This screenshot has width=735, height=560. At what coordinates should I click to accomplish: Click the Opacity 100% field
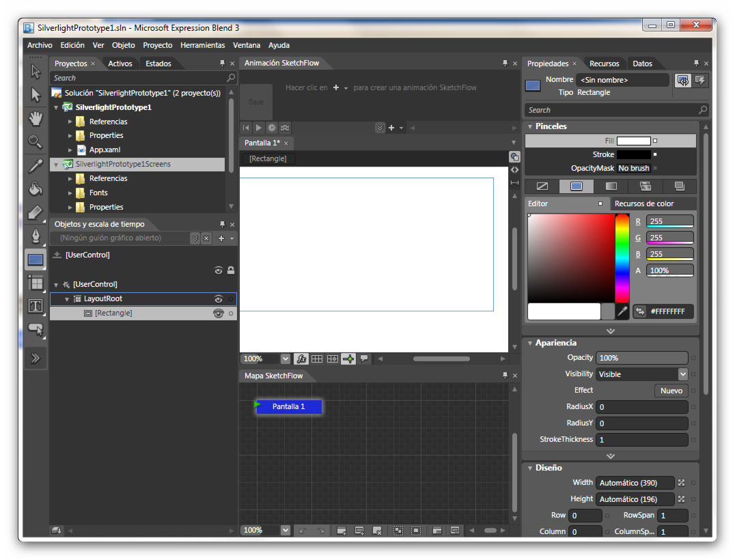coord(641,358)
